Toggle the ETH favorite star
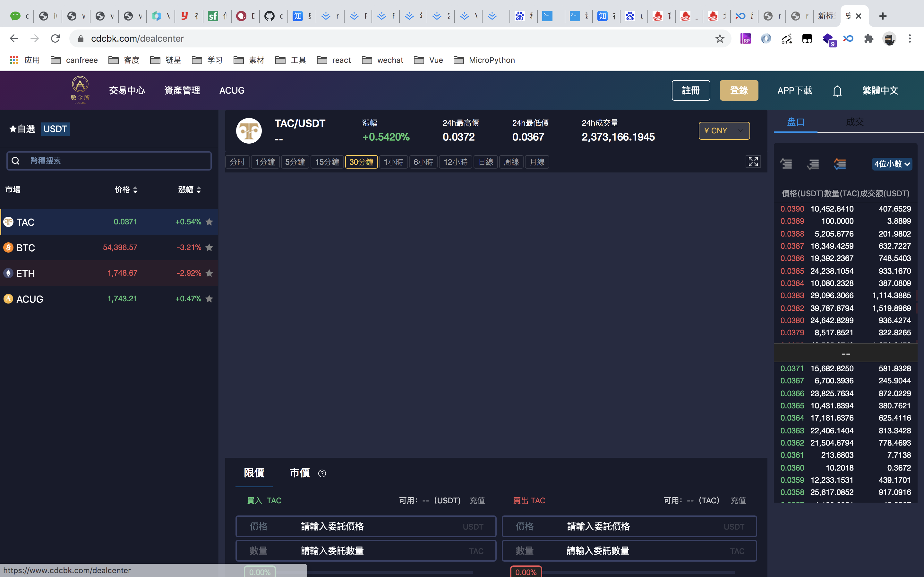 pyautogui.click(x=209, y=273)
